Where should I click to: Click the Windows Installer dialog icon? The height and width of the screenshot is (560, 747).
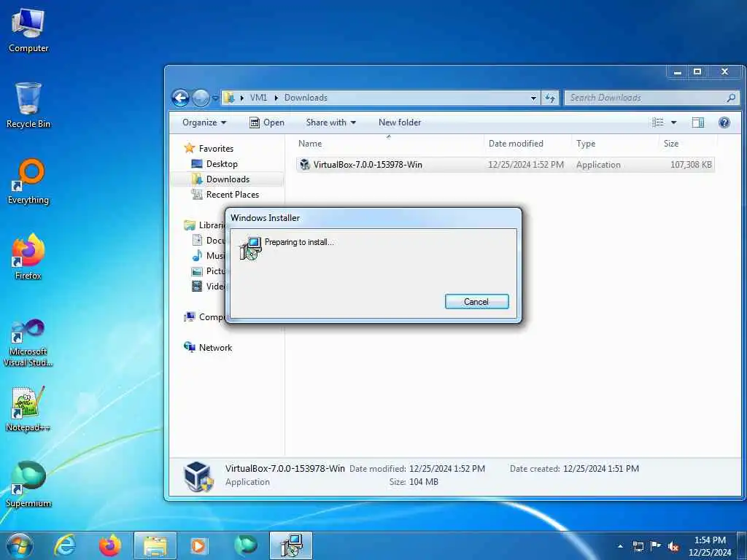pos(251,248)
